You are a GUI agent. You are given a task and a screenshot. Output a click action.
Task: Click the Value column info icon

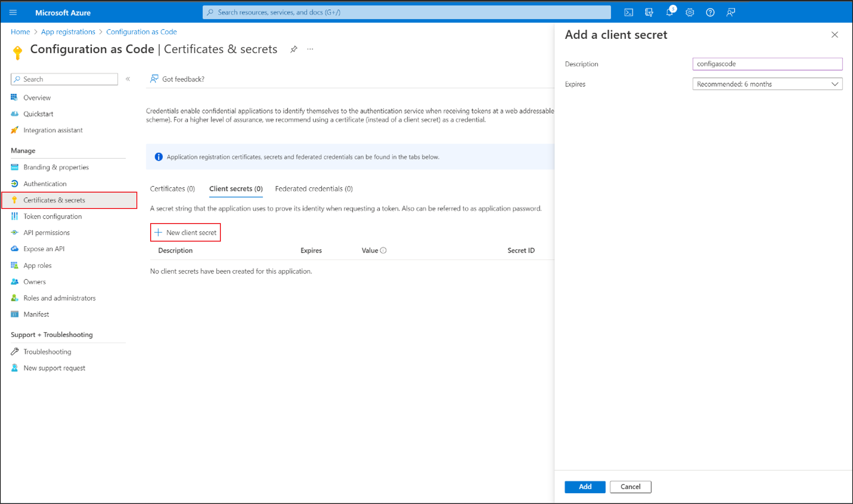(x=383, y=251)
